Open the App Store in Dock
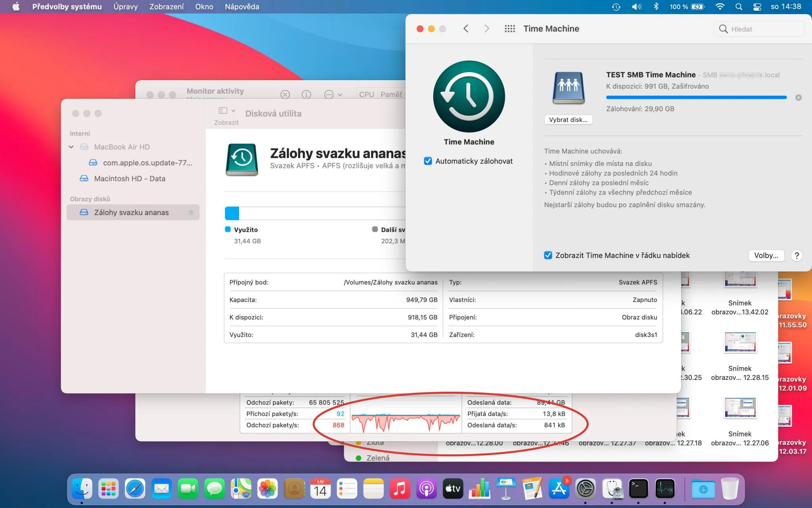 (x=559, y=489)
